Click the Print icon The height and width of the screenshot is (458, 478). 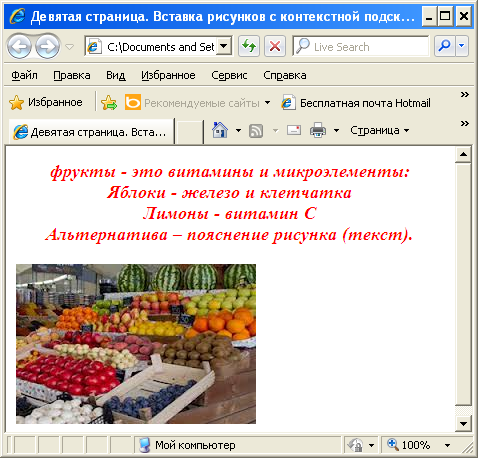tap(318, 130)
